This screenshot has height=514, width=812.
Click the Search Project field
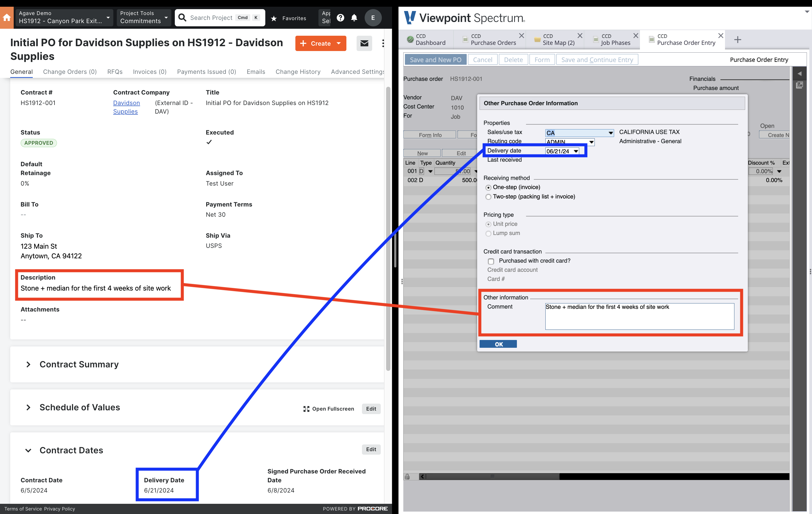pyautogui.click(x=220, y=17)
